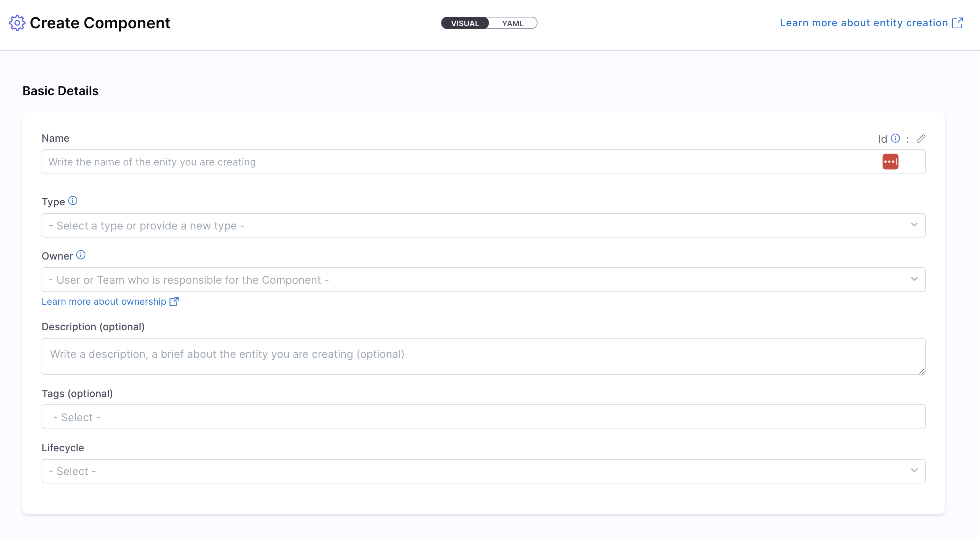Expand the Type dropdown chevron
Screen dimensions: 980x538
(914, 225)
